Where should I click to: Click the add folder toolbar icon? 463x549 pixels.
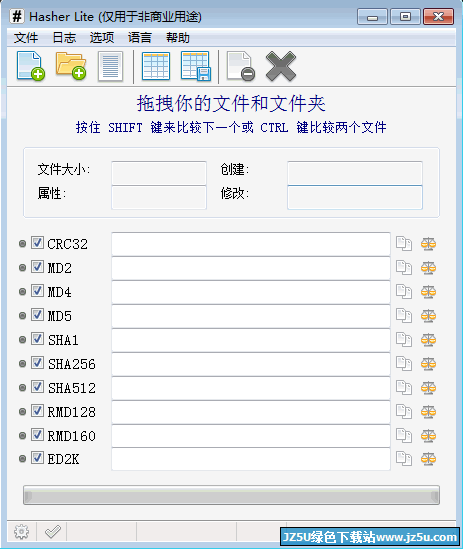[71, 66]
